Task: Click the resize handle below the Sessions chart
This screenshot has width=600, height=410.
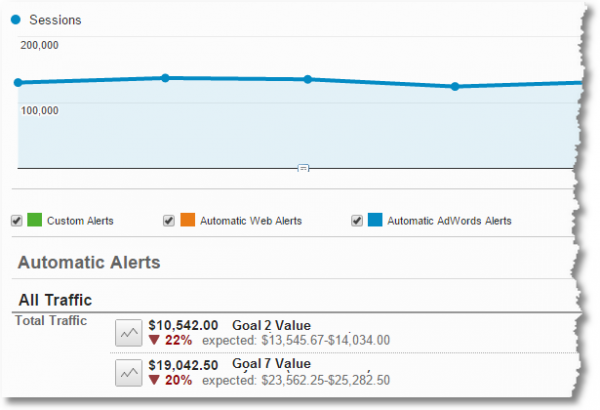Action: pyautogui.click(x=303, y=168)
